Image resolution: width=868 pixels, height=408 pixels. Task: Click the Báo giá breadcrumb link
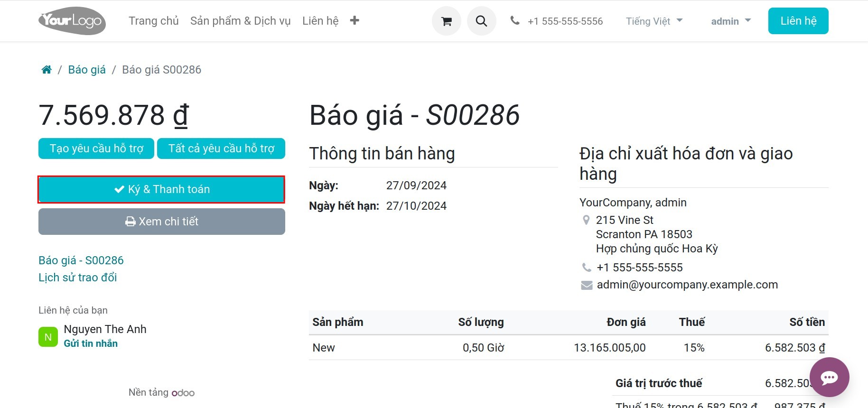click(87, 70)
